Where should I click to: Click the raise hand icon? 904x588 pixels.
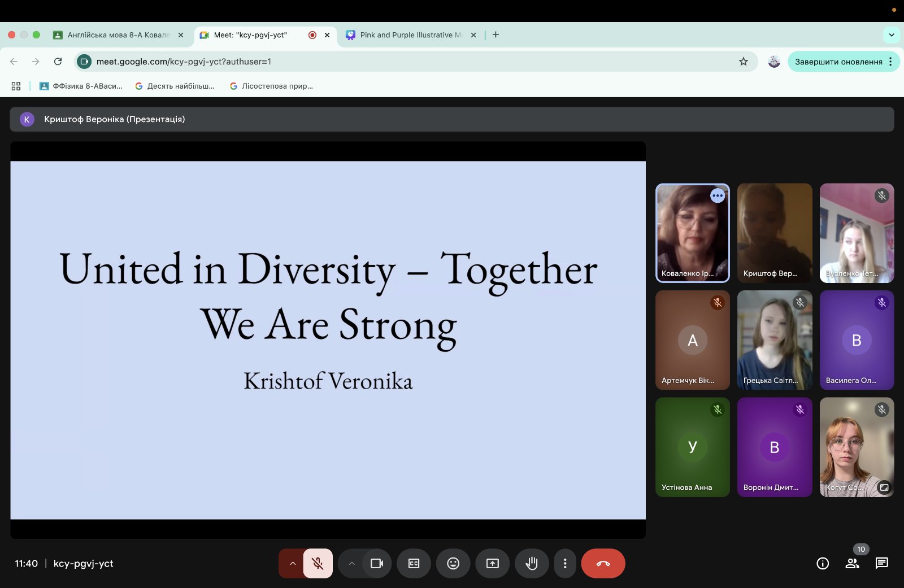531,563
